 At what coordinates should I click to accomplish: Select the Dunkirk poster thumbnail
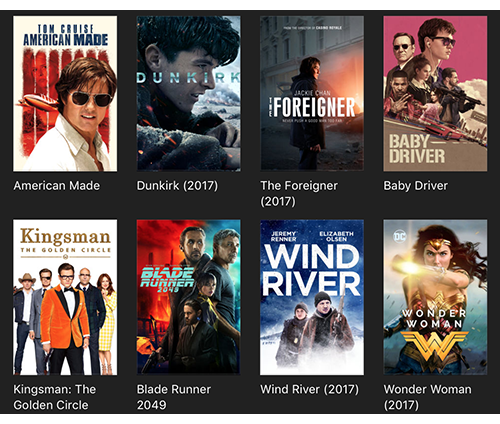click(x=188, y=94)
